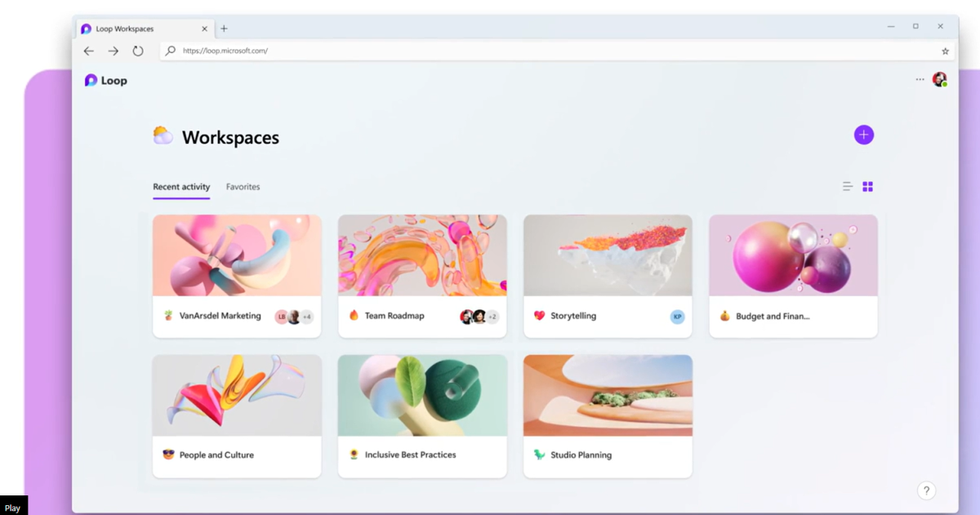980x515 pixels.
Task: Open the Storytelling workspace
Action: coord(608,276)
